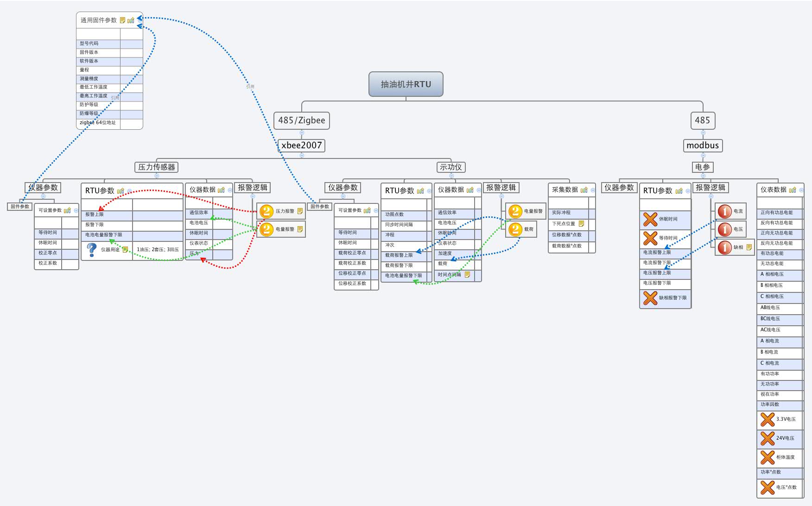Open the note icon on 通用固件参数
Viewport: 812px width, 506px height.
[122, 20]
